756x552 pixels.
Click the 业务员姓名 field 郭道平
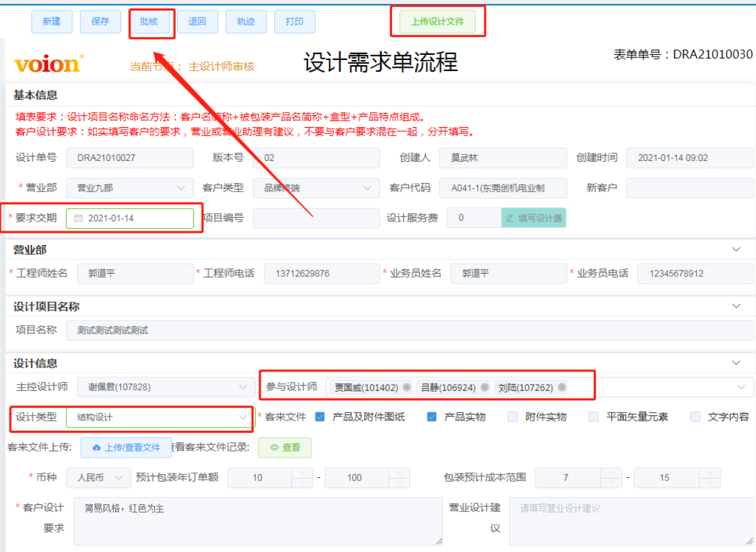coord(508,274)
